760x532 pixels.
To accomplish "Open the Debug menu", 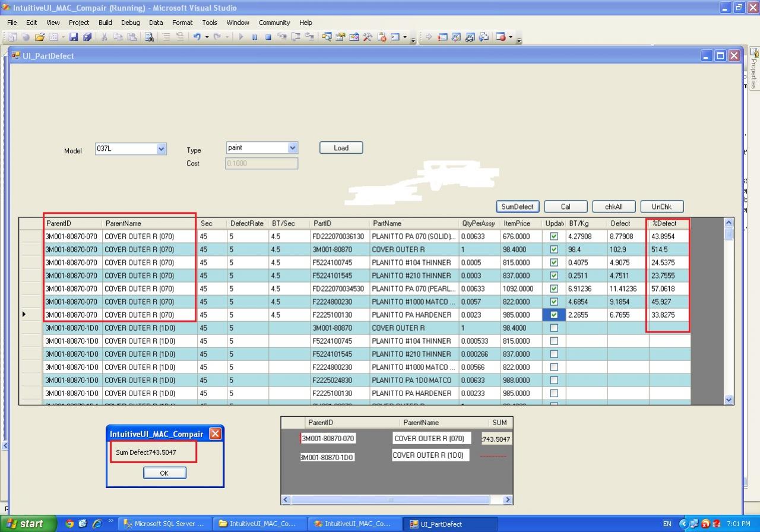I will point(131,23).
